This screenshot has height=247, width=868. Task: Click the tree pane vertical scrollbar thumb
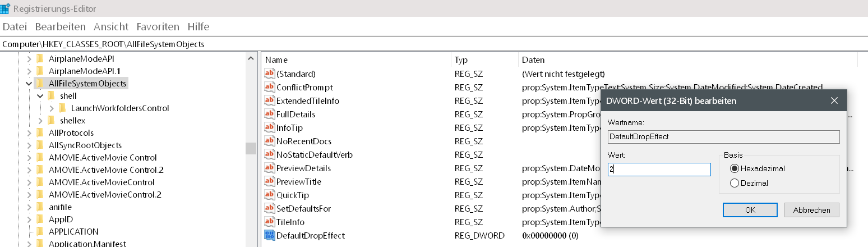(x=251, y=148)
